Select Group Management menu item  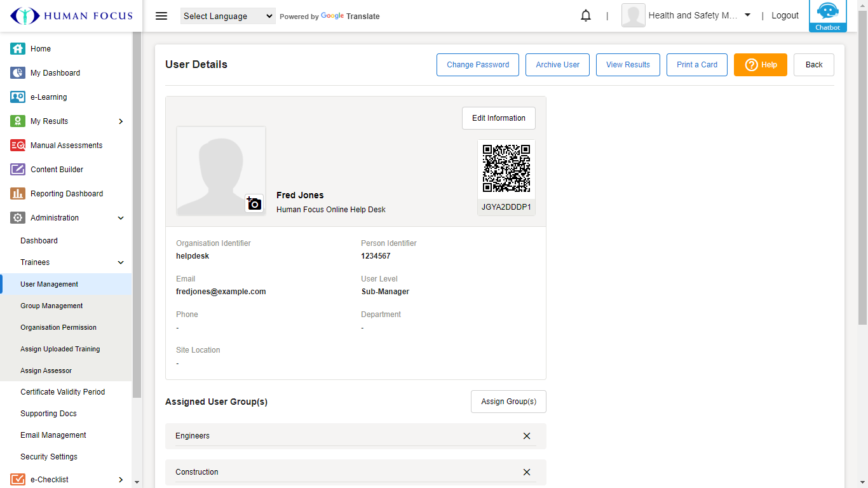pos(51,306)
